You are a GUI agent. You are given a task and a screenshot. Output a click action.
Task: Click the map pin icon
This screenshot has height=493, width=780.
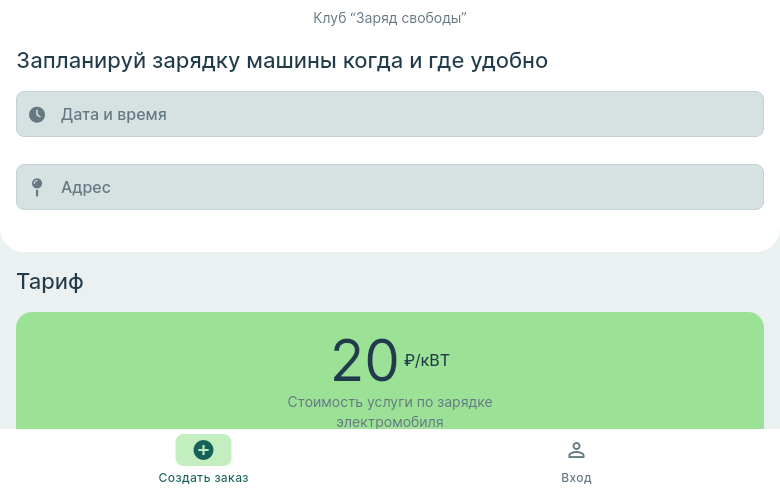37,187
